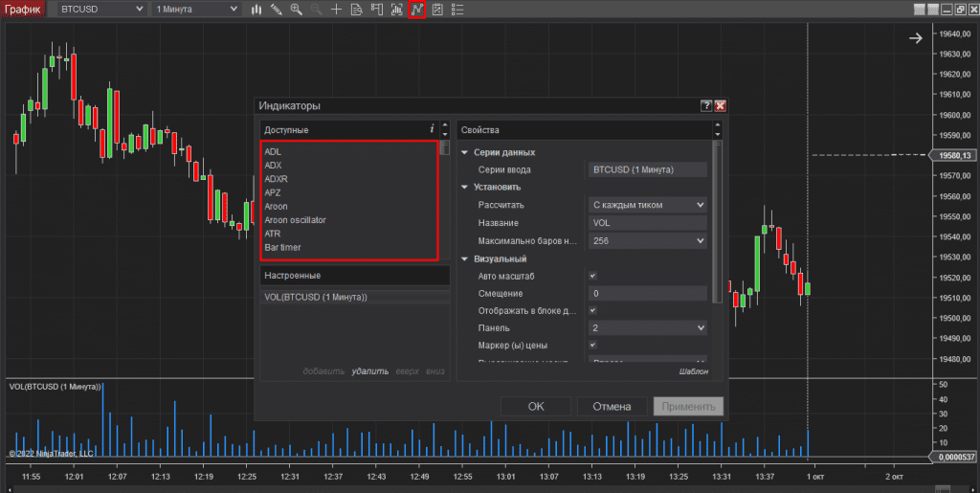Click the График menu label
Viewport: 980px width, 493px height.
(x=23, y=10)
